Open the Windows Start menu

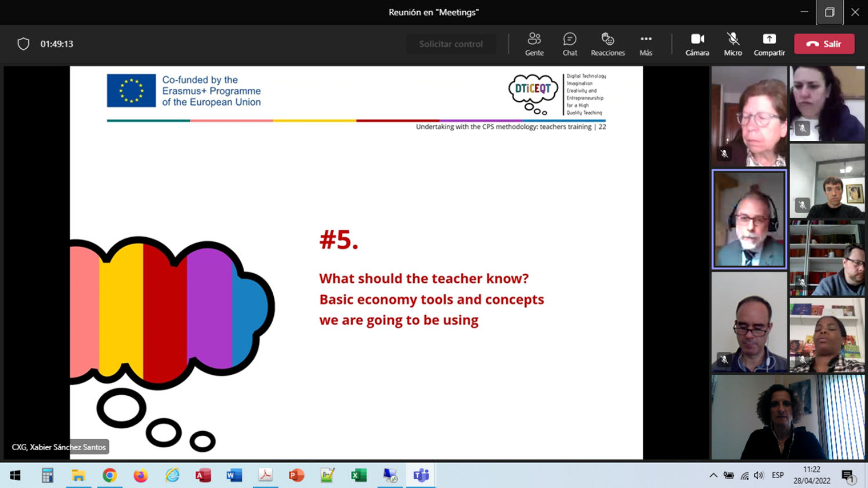[x=15, y=476]
